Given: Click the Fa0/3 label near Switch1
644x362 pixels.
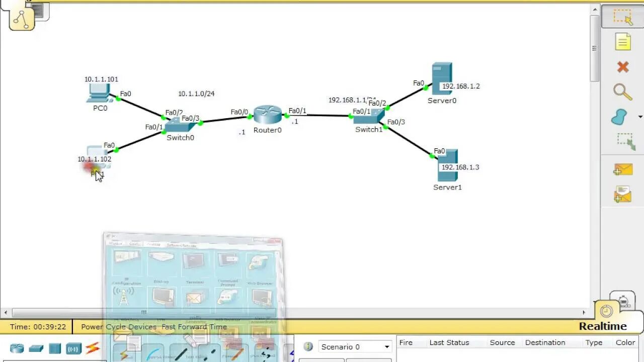Looking at the screenshot, I should [396, 122].
